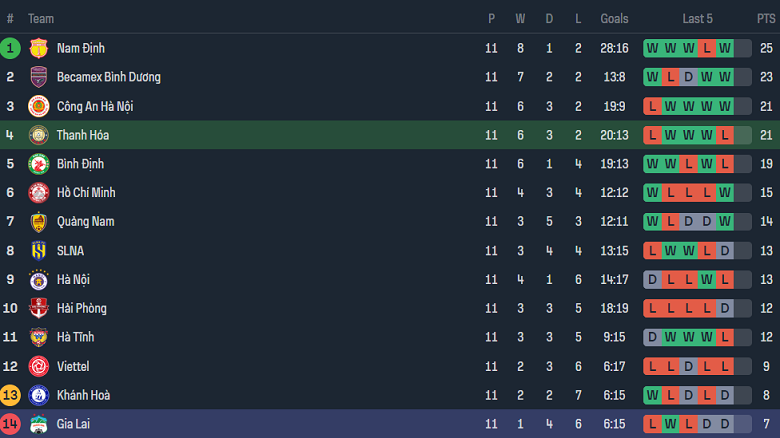
Task: Click the SLNA team logo
Action: 39,251
